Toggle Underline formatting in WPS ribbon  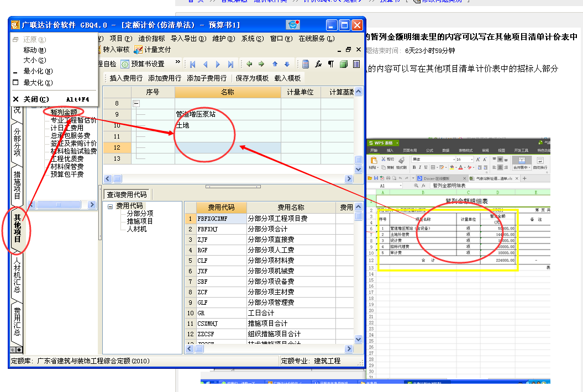point(426,167)
